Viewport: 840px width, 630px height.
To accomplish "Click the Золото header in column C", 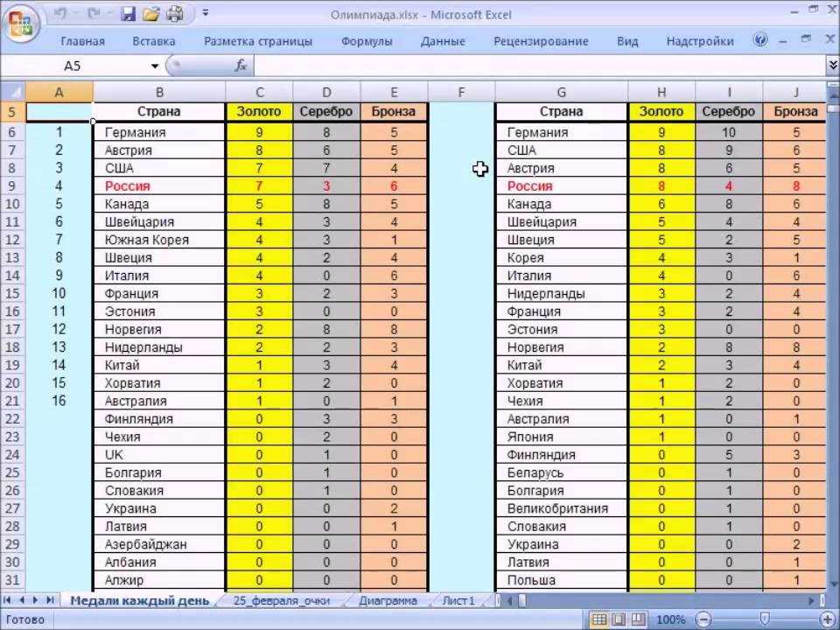I will pos(259,111).
